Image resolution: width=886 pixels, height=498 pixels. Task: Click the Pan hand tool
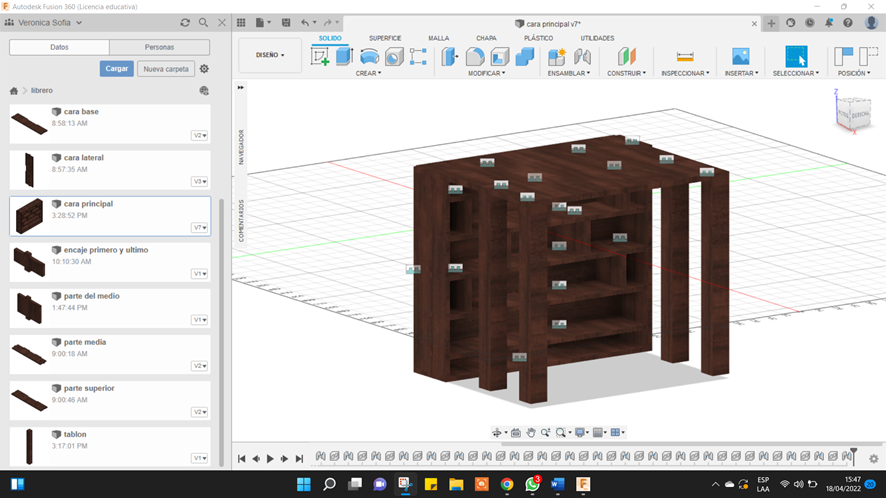pyautogui.click(x=531, y=433)
